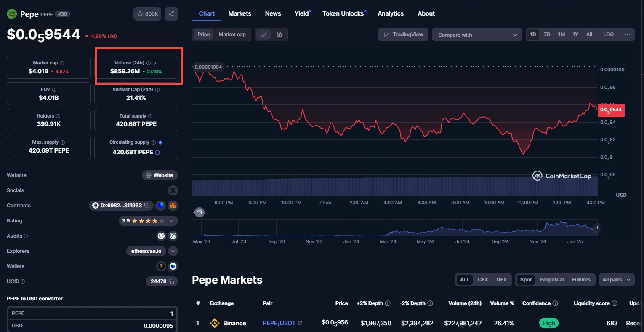Viewport: 644px width, 332px height.
Task: Open the X (Twitter) social link
Action: pos(173,190)
